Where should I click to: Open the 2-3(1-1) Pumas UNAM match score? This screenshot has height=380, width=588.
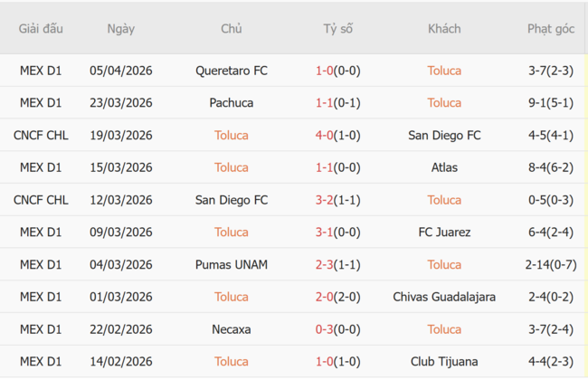tap(337, 265)
